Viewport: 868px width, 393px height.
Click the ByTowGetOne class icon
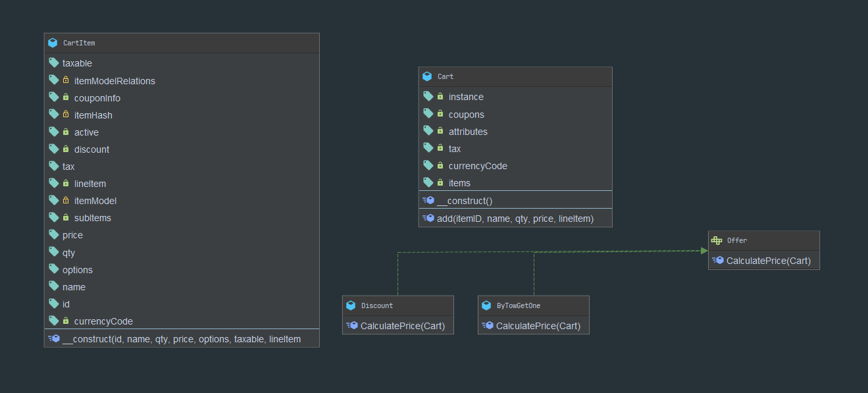(x=486, y=305)
